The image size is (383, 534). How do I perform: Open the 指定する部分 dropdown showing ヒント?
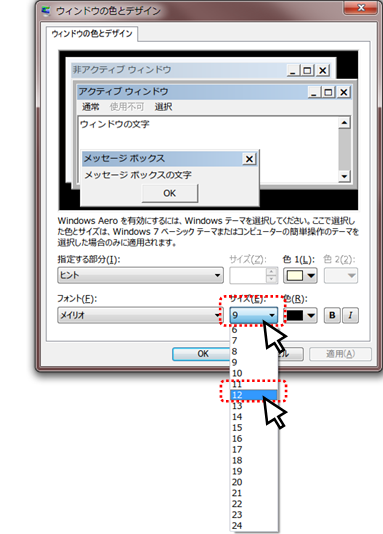140,275
